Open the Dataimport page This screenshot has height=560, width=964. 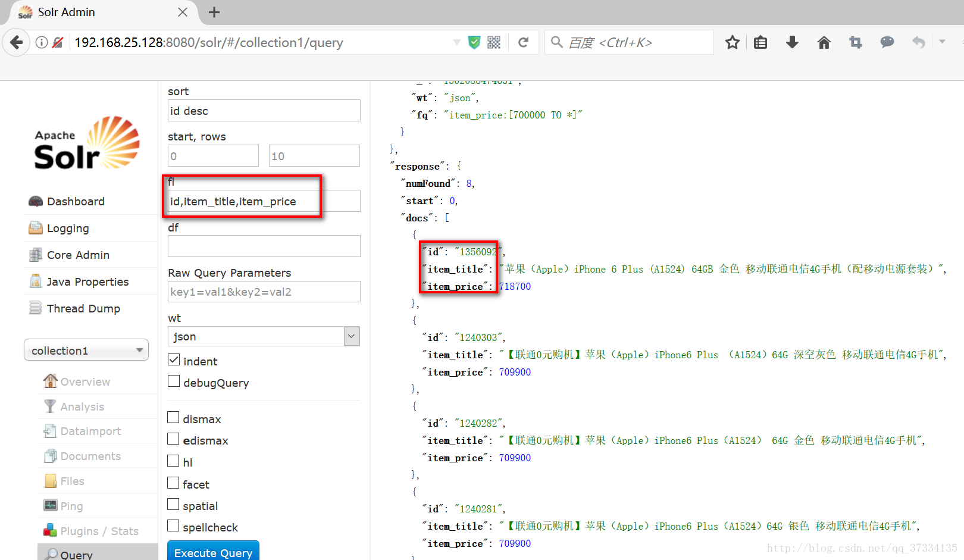pos(90,431)
